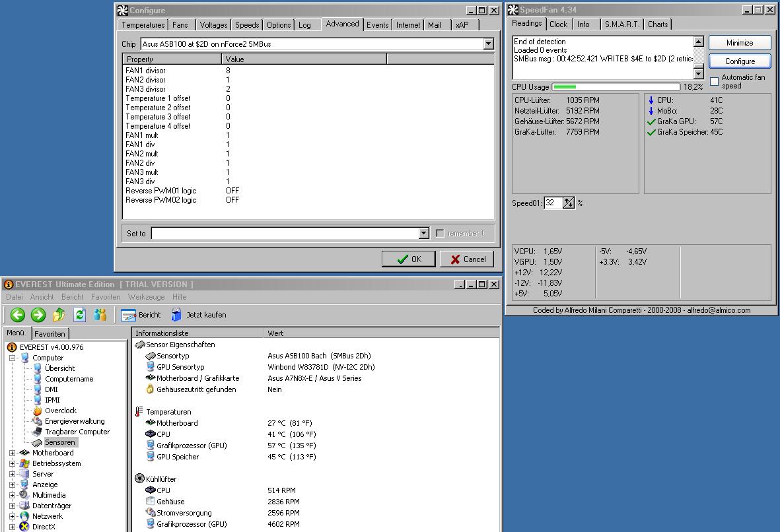Expand the Anzeige tree node
780x532 pixels.
(13, 484)
